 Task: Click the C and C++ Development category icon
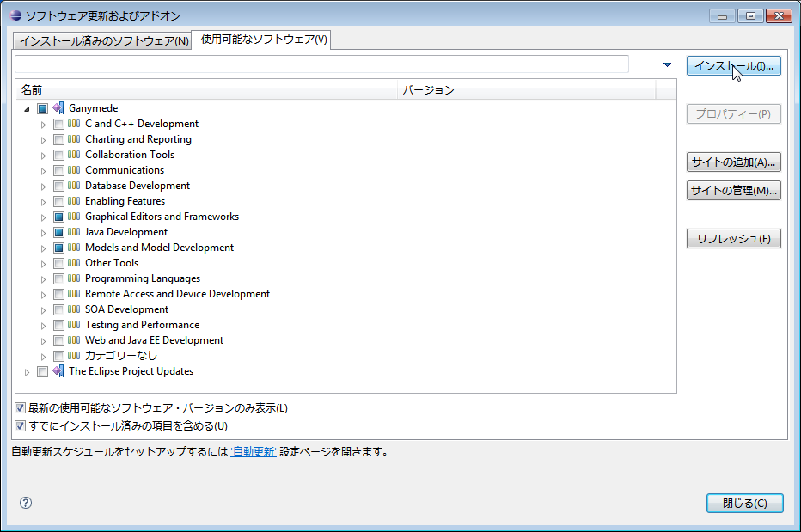(74, 124)
